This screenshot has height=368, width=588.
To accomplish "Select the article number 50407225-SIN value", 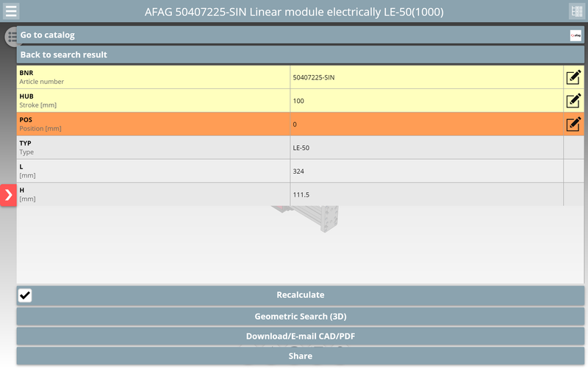I will coord(314,77).
